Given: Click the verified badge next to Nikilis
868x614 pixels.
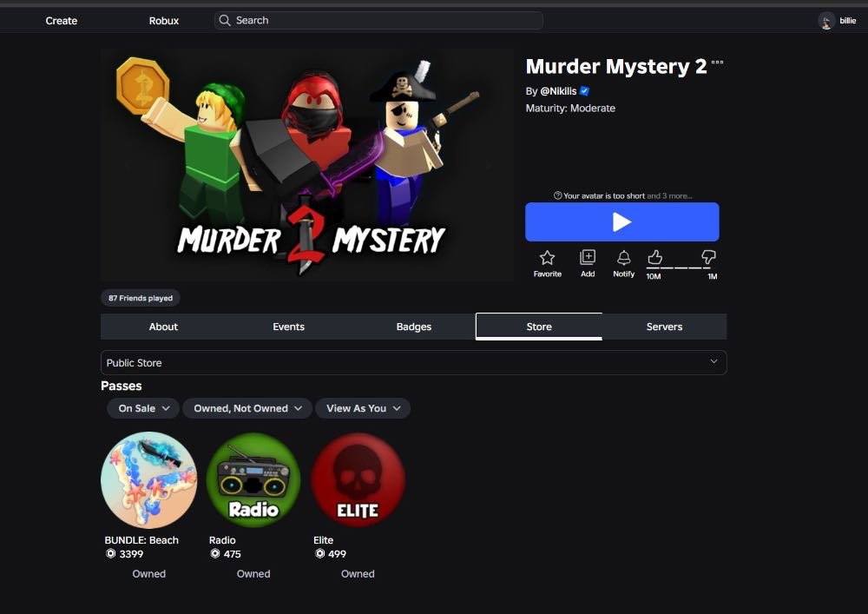Looking at the screenshot, I should tap(584, 91).
